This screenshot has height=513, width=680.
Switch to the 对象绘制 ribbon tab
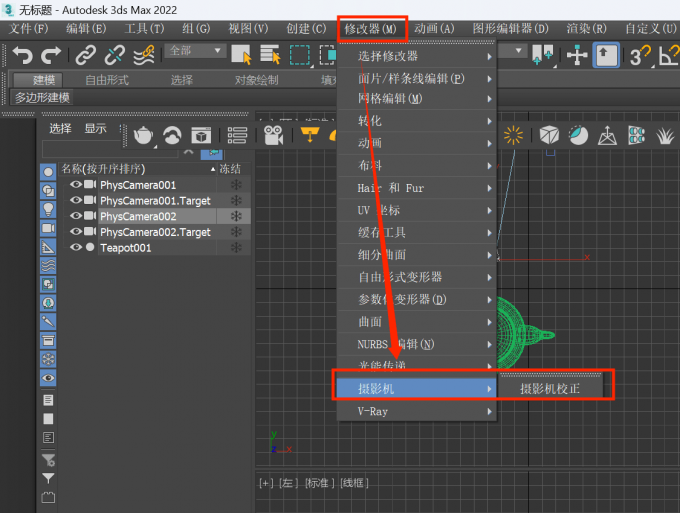(256, 80)
